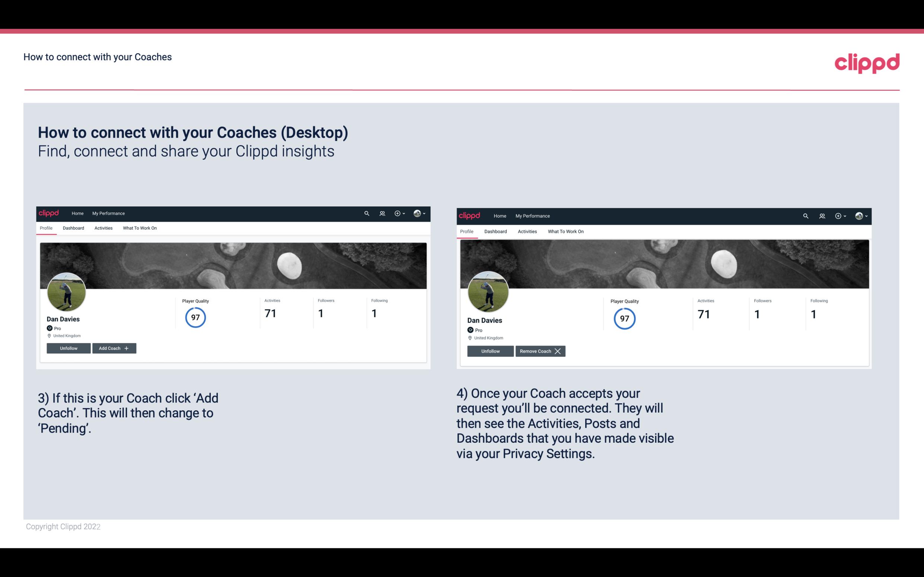This screenshot has height=577, width=924.
Task: Click What To Work On tab
Action: click(139, 228)
